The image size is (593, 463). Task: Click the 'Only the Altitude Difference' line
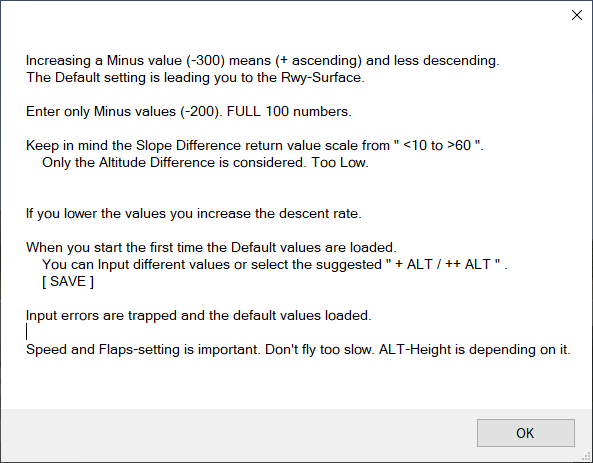click(x=205, y=163)
